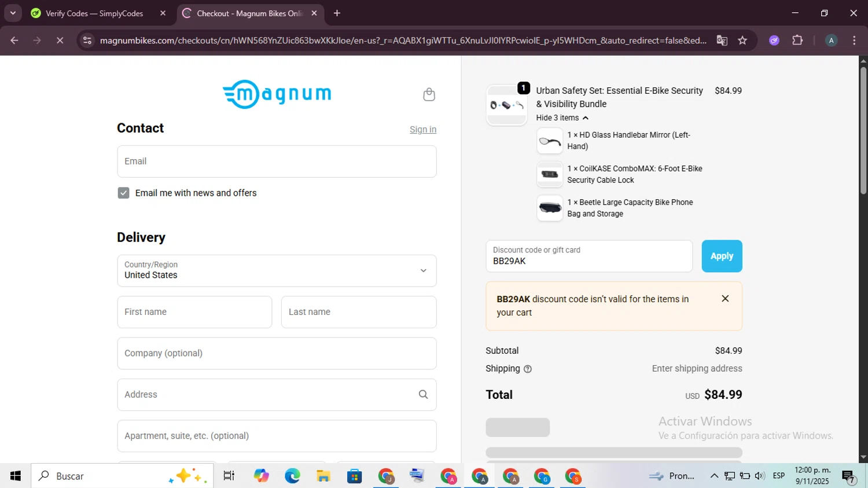Click the discount code field with BB29AK
868x488 pixels.
click(x=589, y=256)
